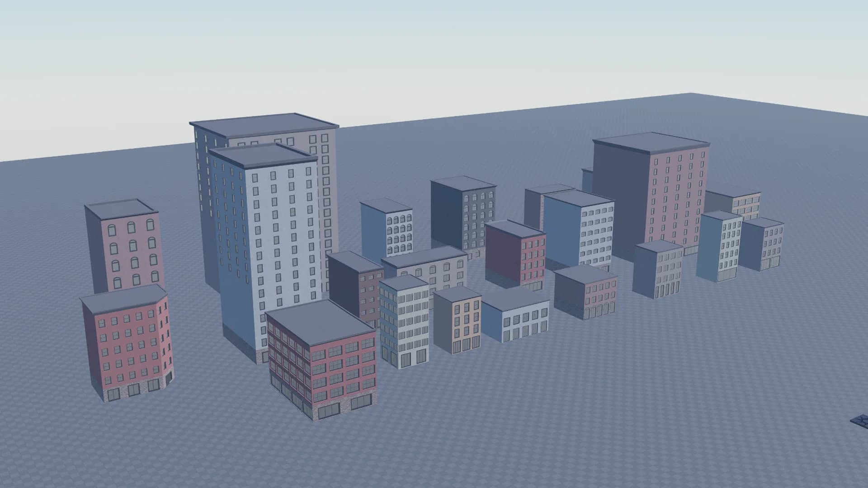This screenshot has width=868, height=488.
Task: Click the roof of the tall mauve tower
Action: (x=651, y=142)
